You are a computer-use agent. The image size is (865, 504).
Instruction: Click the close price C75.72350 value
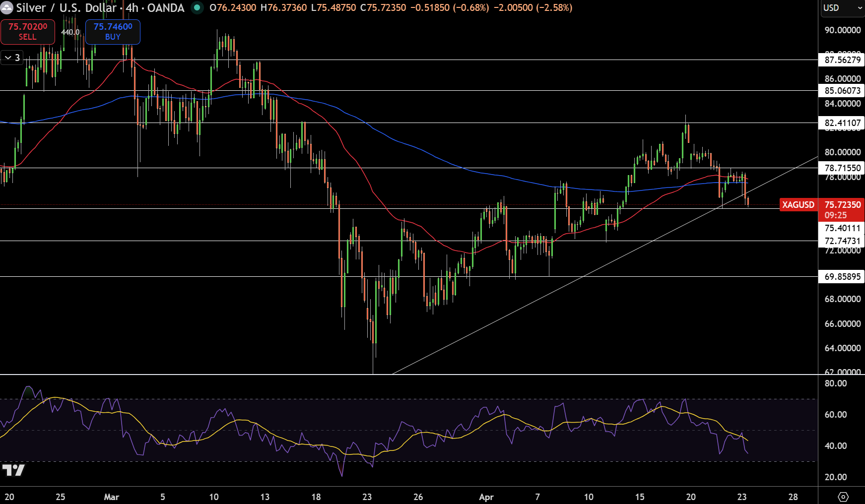tap(383, 8)
